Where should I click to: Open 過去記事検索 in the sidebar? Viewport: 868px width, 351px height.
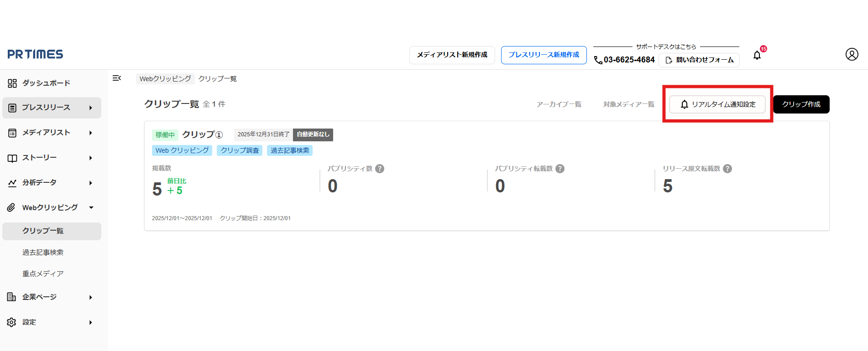43,253
